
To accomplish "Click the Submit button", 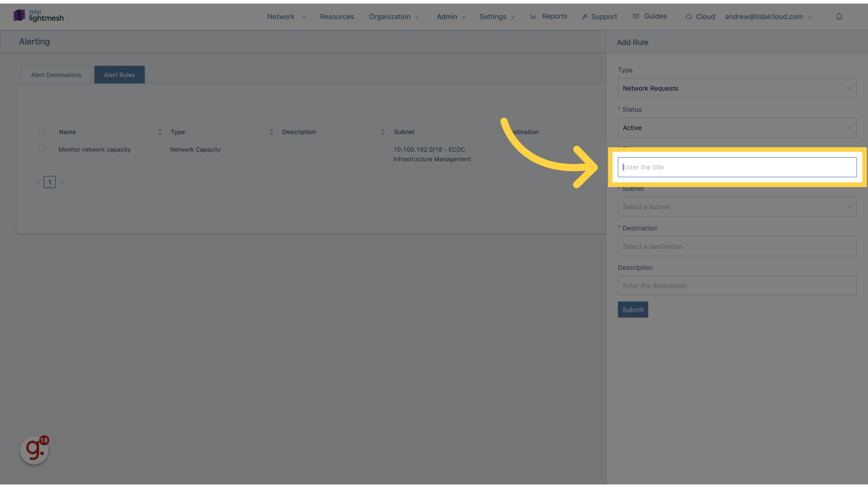I will point(633,310).
